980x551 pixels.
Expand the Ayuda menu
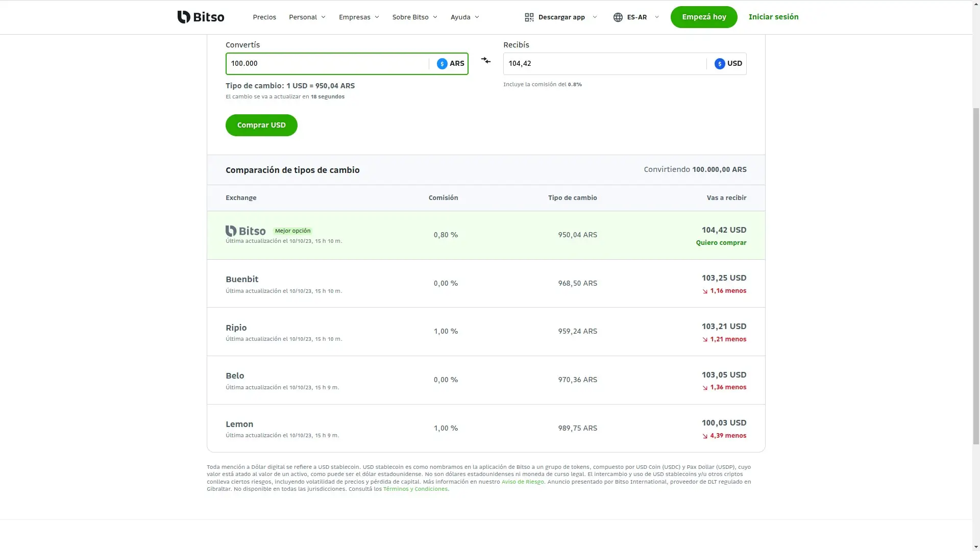465,17
